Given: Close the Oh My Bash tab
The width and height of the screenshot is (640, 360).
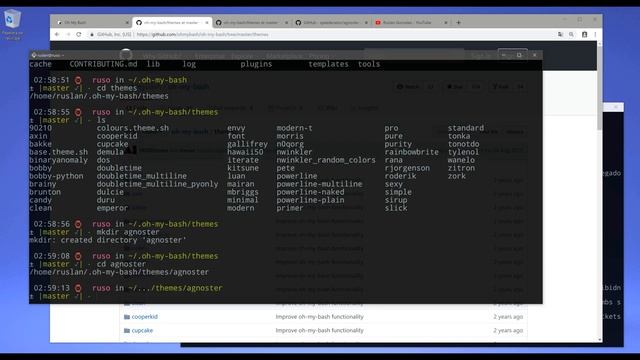Looking at the screenshot, I should [x=127, y=22].
